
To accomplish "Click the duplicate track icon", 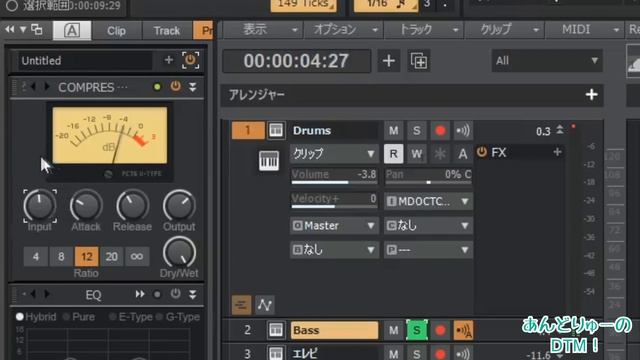I will (419, 61).
